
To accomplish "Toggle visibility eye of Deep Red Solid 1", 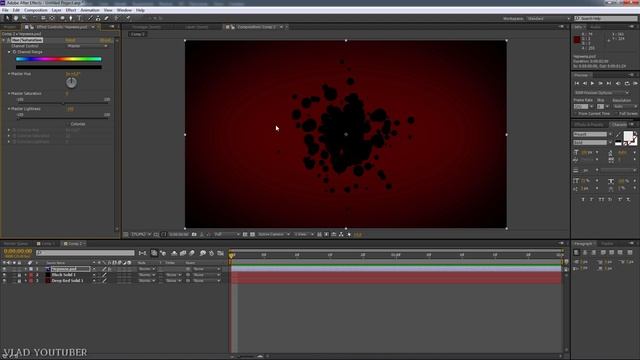I will tap(4, 281).
